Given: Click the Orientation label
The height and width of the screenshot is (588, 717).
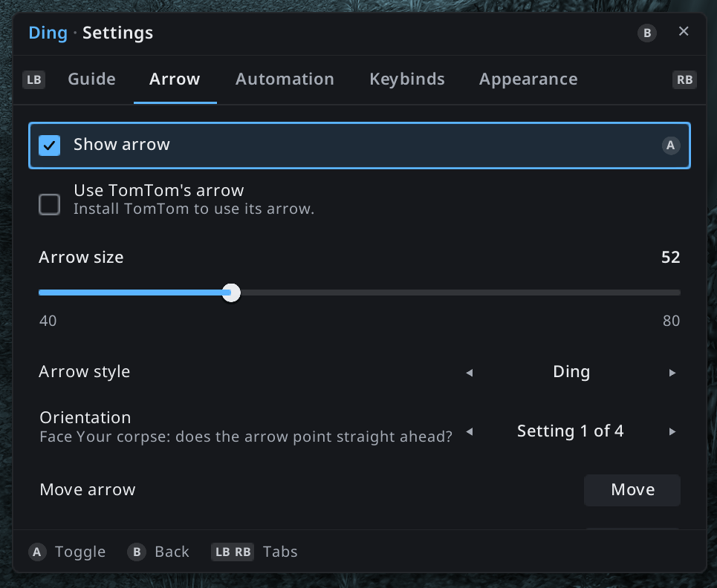Looking at the screenshot, I should coord(85,417).
